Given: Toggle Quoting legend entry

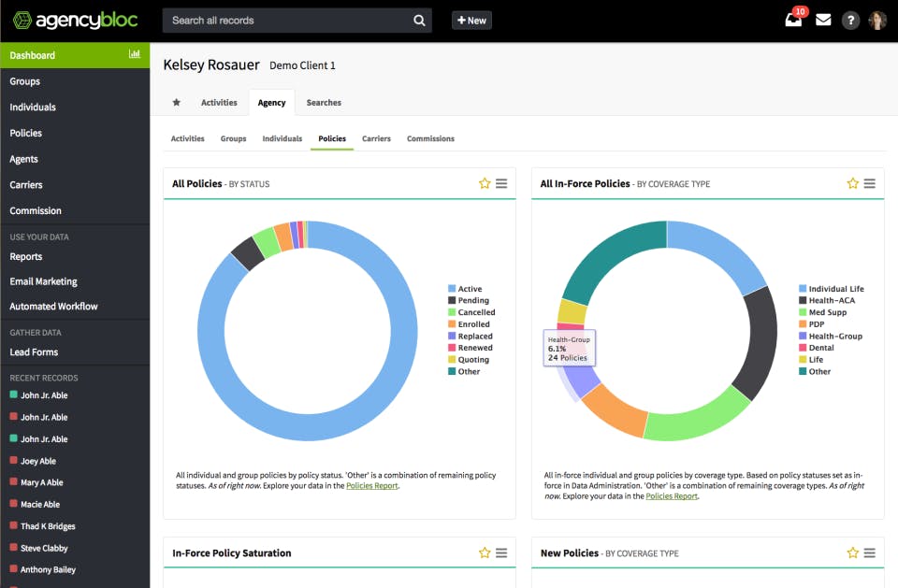Looking at the screenshot, I should pos(469,360).
